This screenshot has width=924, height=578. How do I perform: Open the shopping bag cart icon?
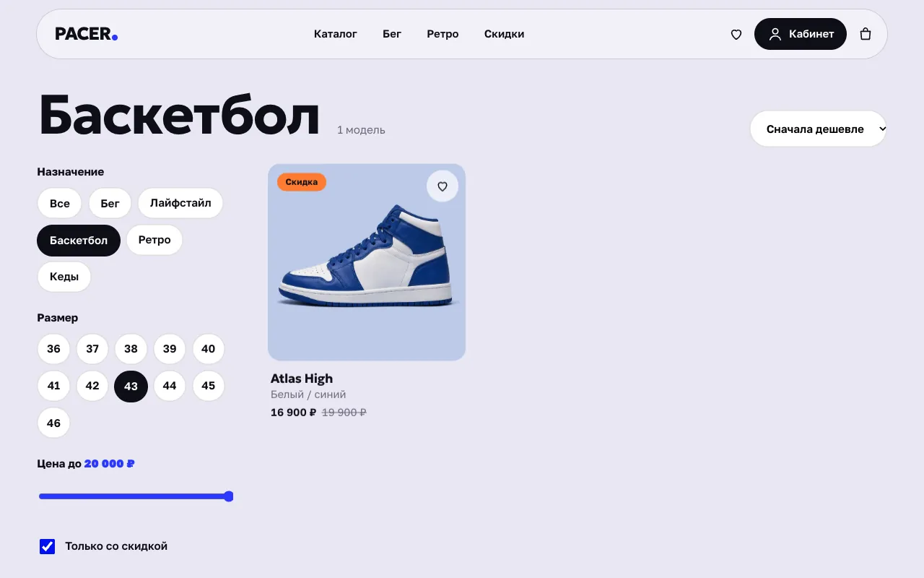tap(866, 34)
